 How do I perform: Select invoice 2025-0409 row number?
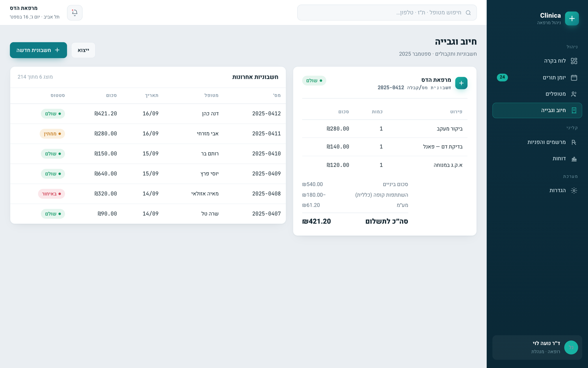point(266,174)
